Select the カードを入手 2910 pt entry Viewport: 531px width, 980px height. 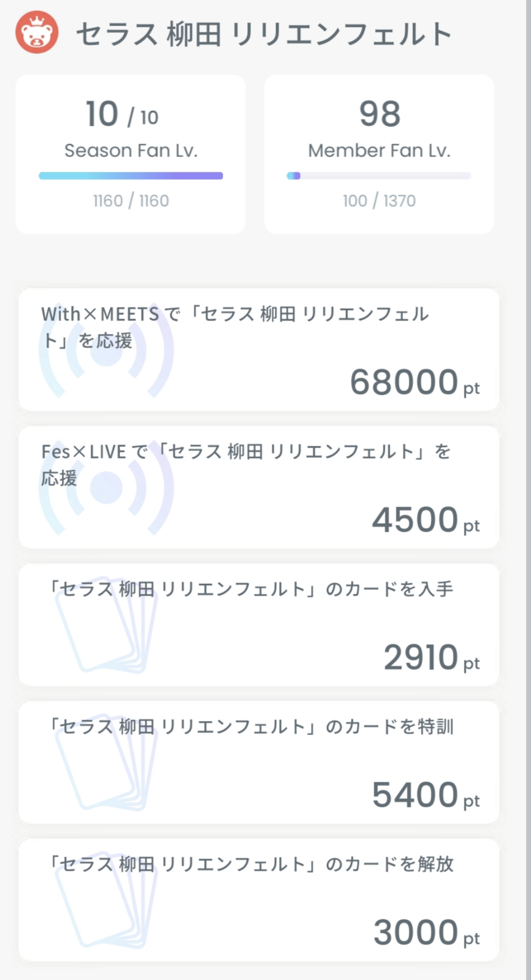tap(259, 625)
